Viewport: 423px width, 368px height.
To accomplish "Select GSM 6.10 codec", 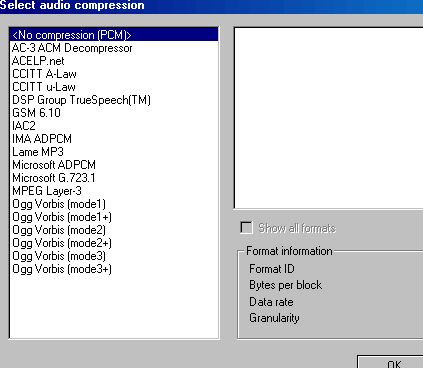I will pyautogui.click(x=114, y=113).
